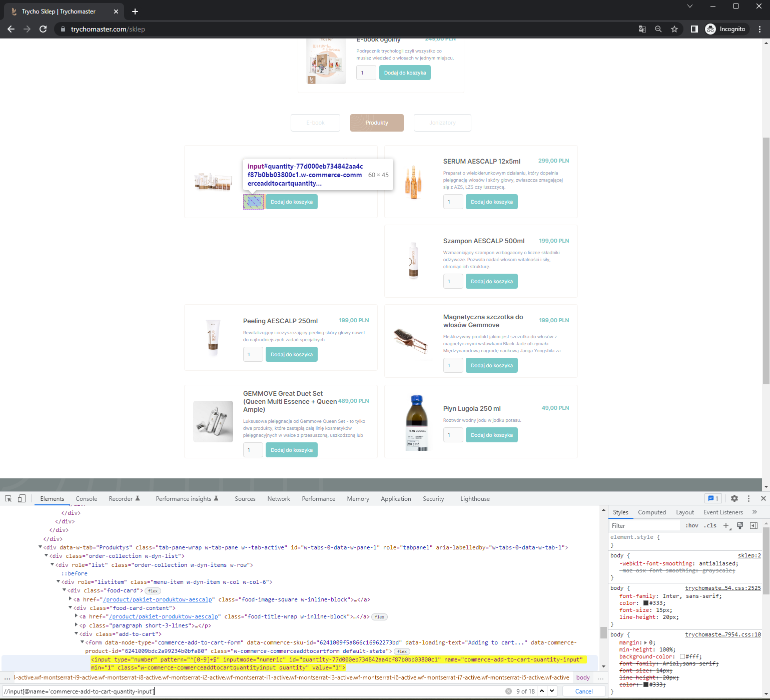Toggle the .cls element classes panel

[x=710, y=525]
